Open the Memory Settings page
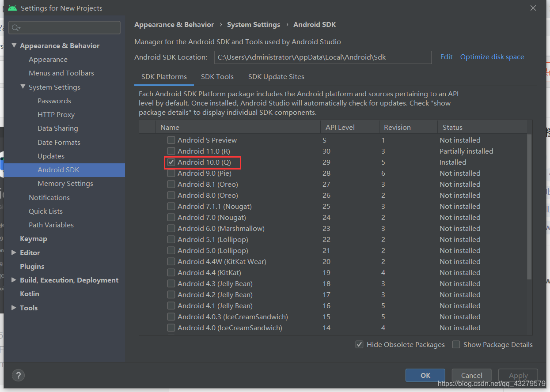This screenshot has width=550, height=392. (x=65, y=184)
